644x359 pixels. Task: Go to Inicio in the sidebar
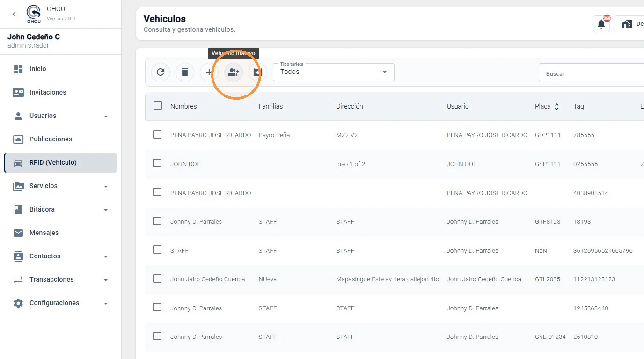tap(60, 69)
